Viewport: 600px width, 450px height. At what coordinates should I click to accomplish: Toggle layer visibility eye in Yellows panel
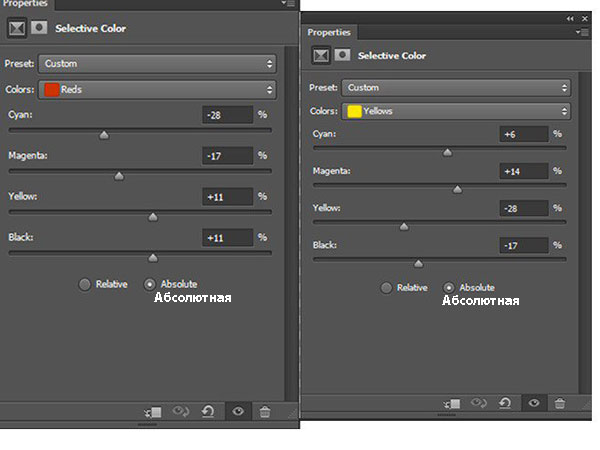(534, 403)
